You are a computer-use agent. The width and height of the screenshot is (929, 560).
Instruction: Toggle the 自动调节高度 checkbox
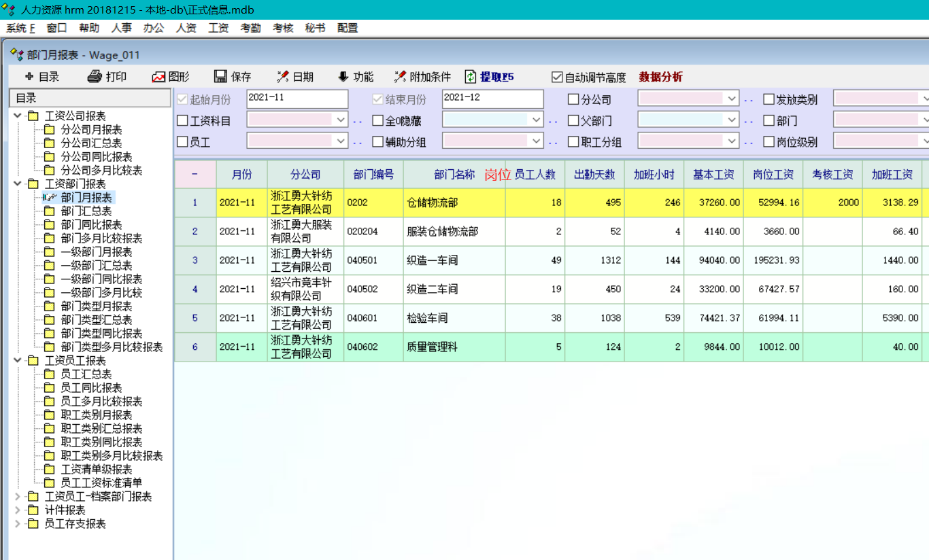click(557, 77)
